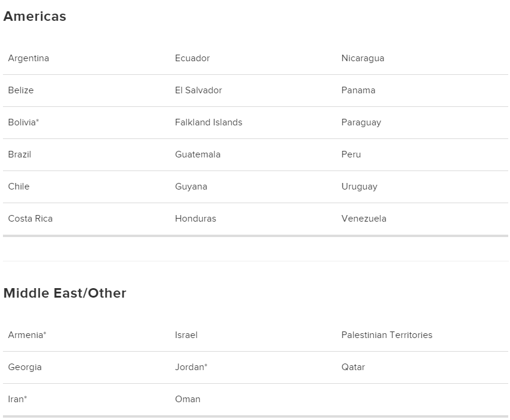510x420 pixels.
Task: Click the Middle East/Other heading
Action: 65,293
